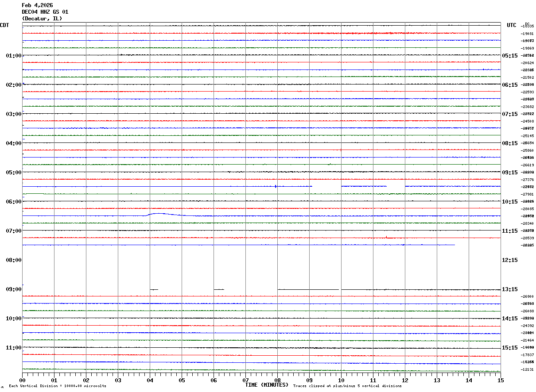Click the 00 minute tick on bottom axis
This screenshot has width=536, height=392.
click(22, 380)
